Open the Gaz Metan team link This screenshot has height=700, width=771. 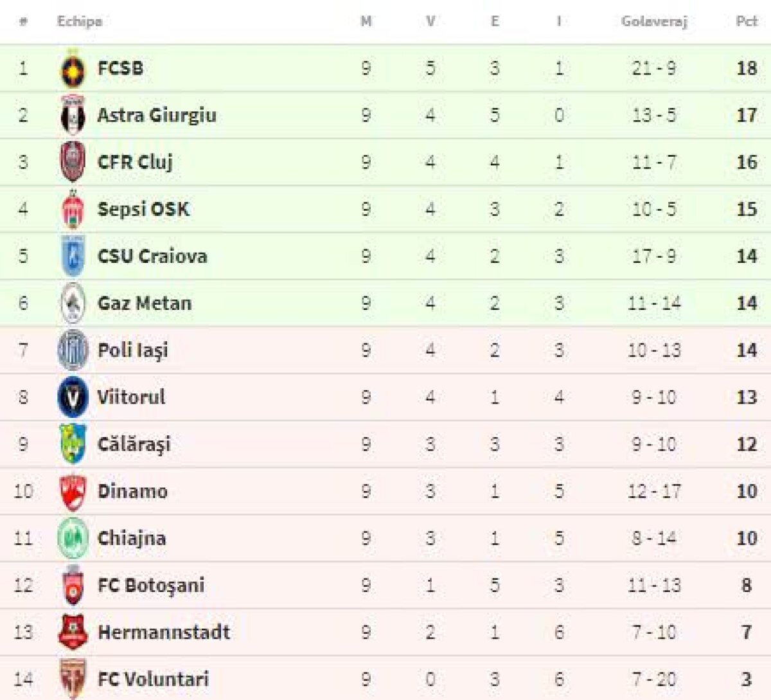tap(145, 303)
